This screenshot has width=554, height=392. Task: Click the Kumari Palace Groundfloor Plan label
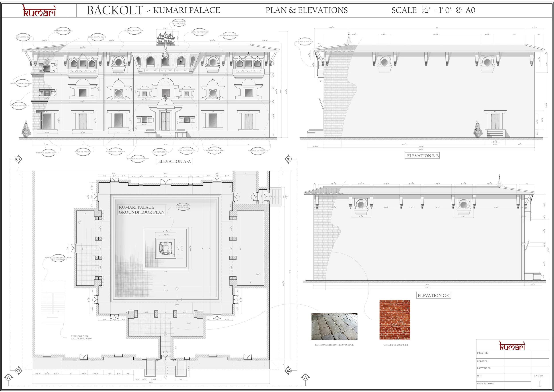point(142,210)
